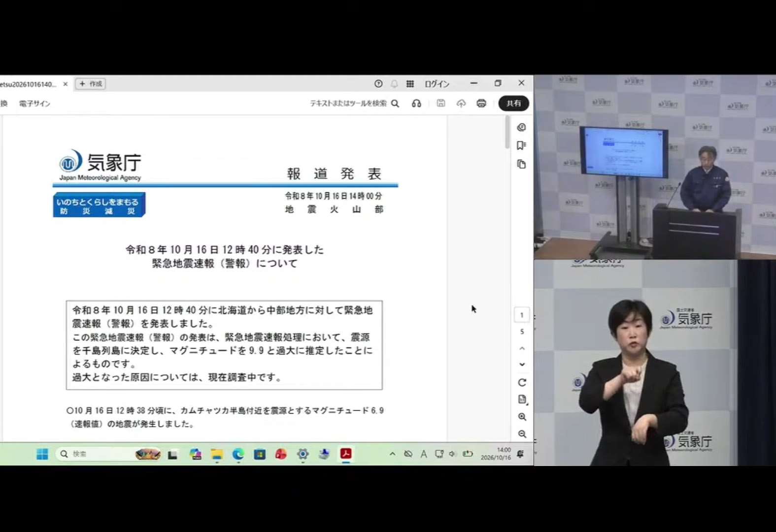This screenshot has width=776, height=532.
Task: Print the document with the printer icon
Action: (481, 103)
